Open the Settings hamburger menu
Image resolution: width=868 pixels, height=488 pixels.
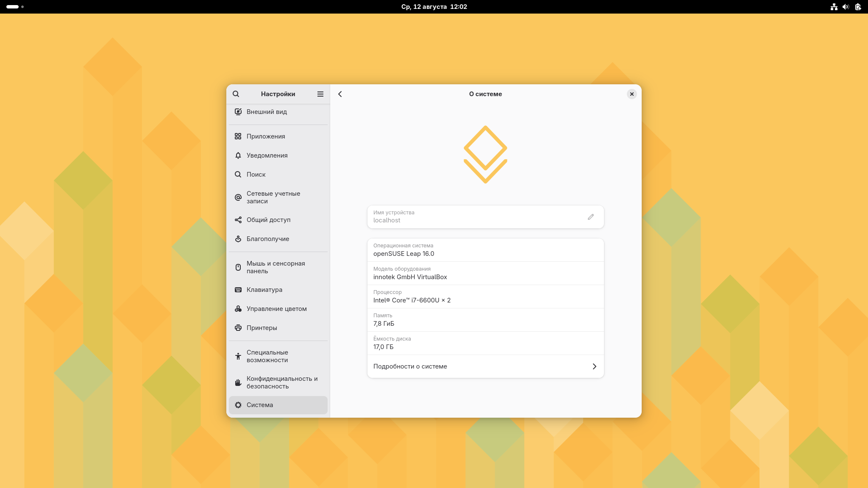tap(320, 94)
